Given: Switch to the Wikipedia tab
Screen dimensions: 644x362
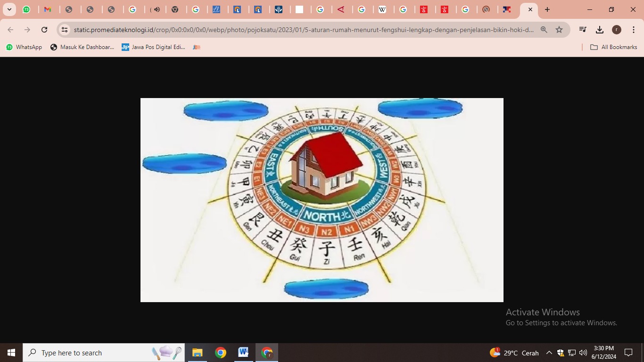Looking at the screenshot, I should click(x=383, y=9).
